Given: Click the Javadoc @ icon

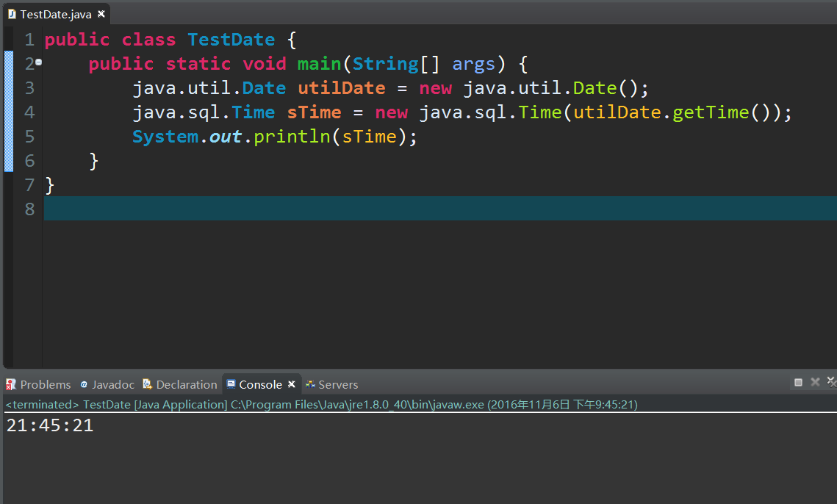Looking at the screenshot, I should click(x=84, y=384).
